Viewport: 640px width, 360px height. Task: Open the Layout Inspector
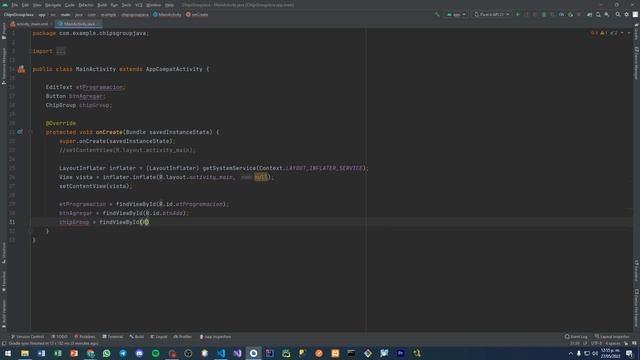coord(612,337)
